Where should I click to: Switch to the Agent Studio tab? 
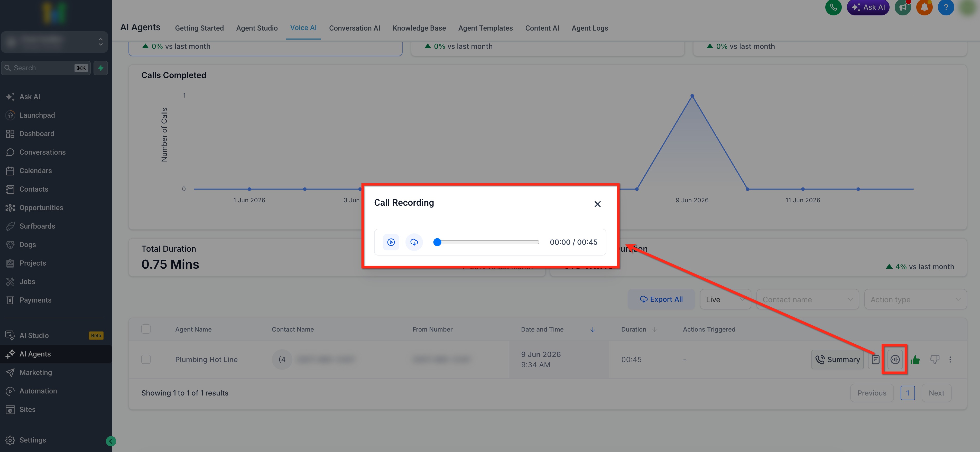pyautogui.click(x=257, y=28)
